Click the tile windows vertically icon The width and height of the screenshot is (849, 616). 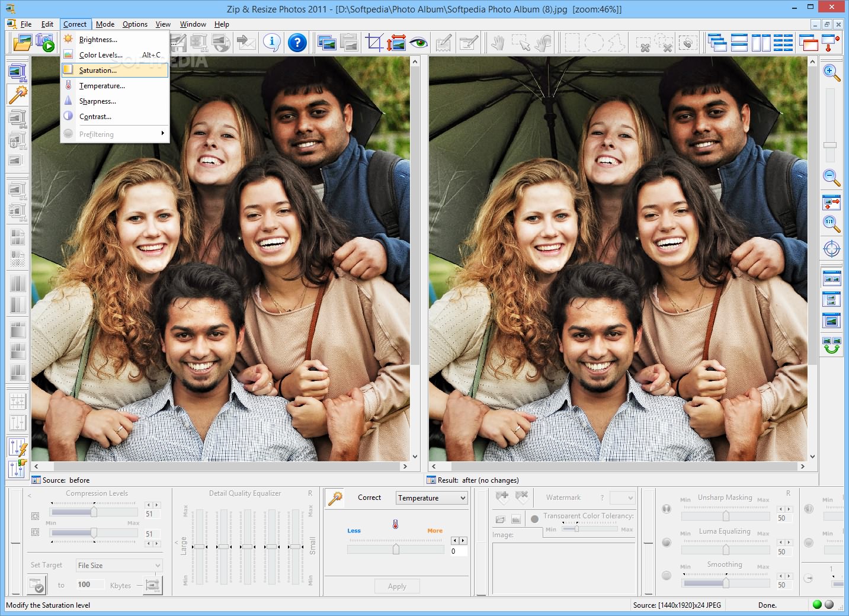pos(761,43)
